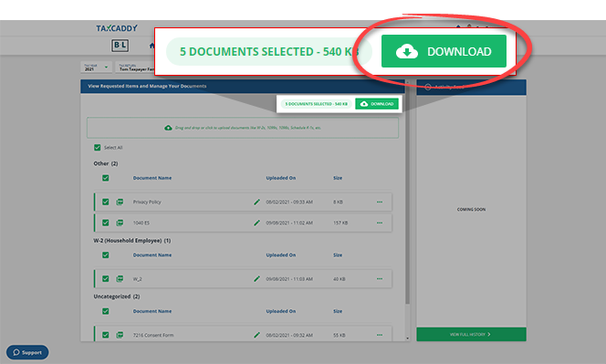Uncheck the 7216 Consent Form checkbox
The width and height of the screenshot is (606, 364).
106,335
